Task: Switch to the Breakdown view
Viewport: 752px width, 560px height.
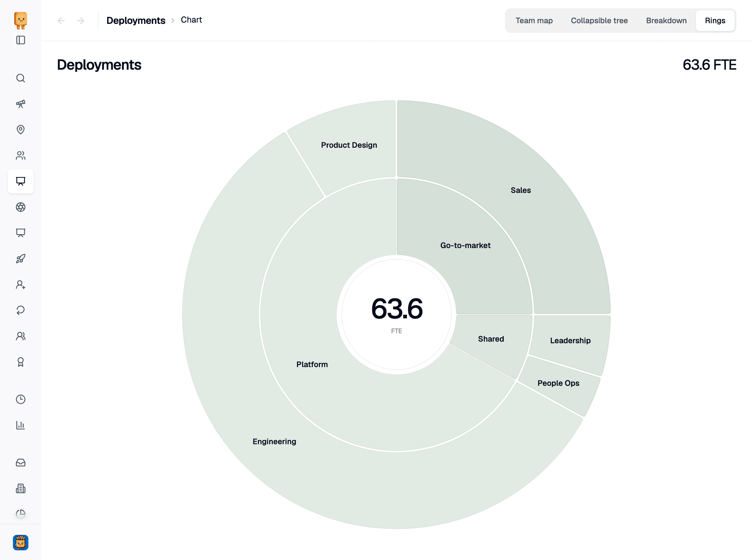Action: [666, 21]
